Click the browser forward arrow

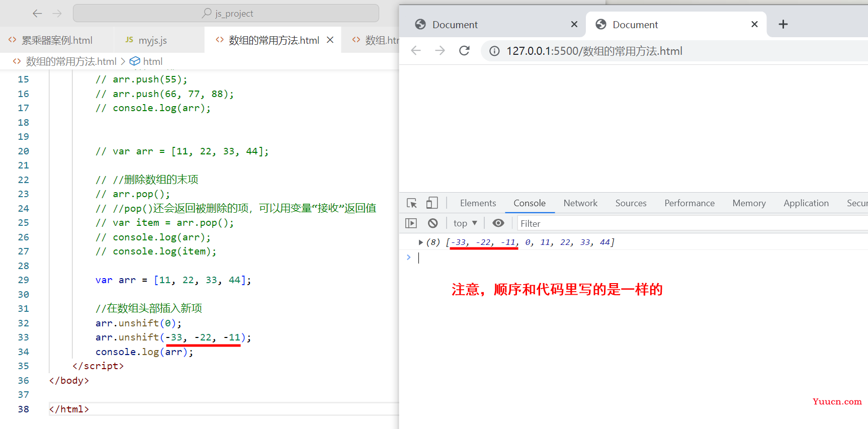pyautogui.click(x=440, y=50)
